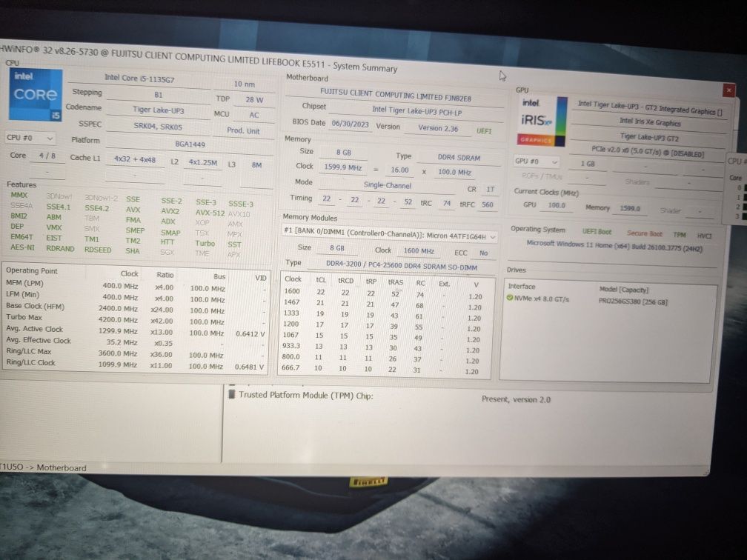
Task: Click the CR value 1T
Action: click(491, 190)
